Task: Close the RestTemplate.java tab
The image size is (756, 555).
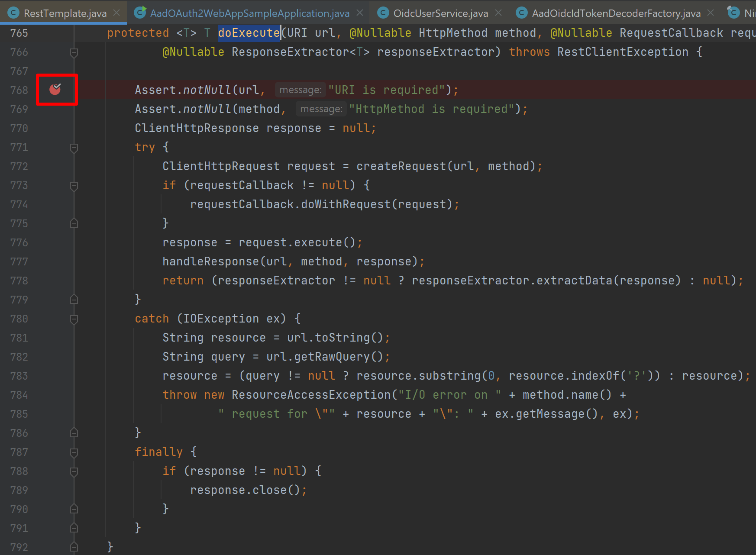Action: point(116,13)
